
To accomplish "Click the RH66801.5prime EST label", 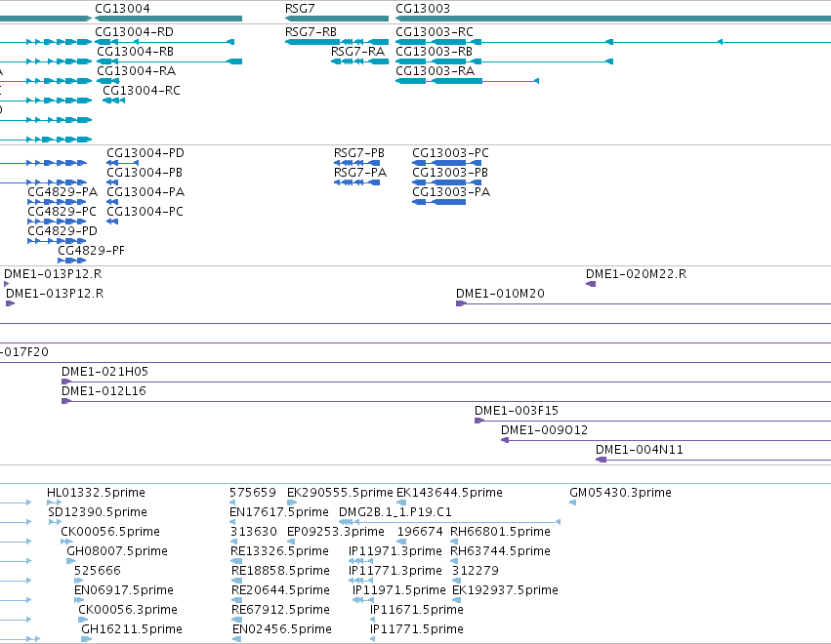I will point(500,532).
